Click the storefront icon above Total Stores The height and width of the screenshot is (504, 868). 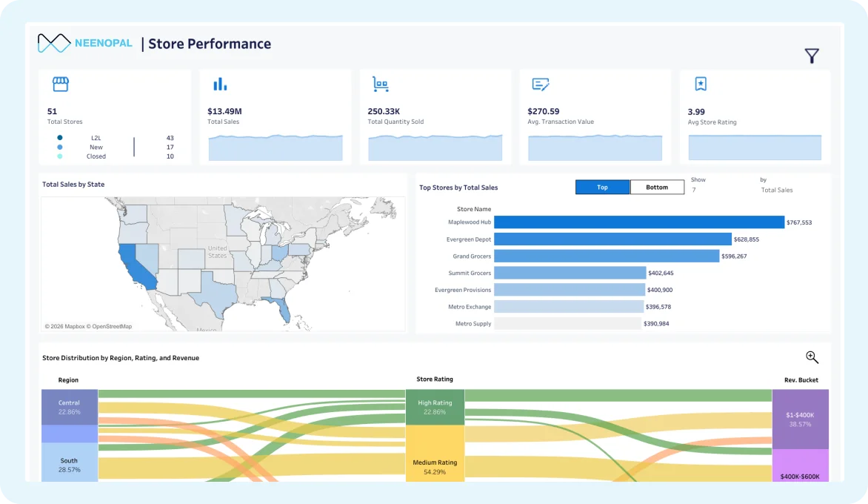[60, 84]
